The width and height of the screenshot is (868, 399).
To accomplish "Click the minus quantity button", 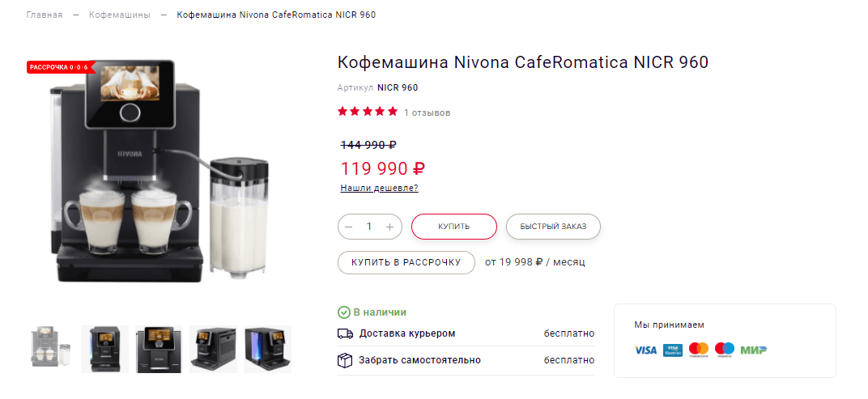I will coord(349,227).
